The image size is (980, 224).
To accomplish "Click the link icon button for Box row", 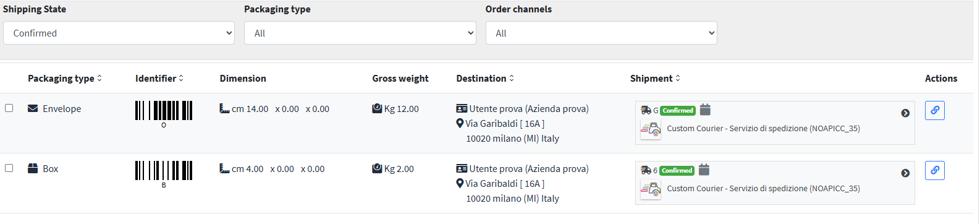I will click(935, 170).
